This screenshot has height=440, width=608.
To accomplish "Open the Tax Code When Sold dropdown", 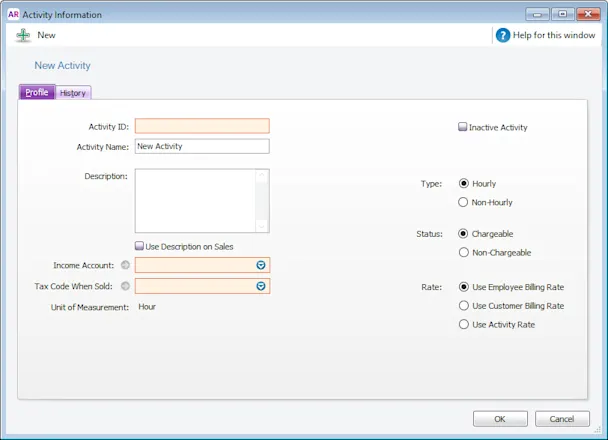I will [261, 286].
